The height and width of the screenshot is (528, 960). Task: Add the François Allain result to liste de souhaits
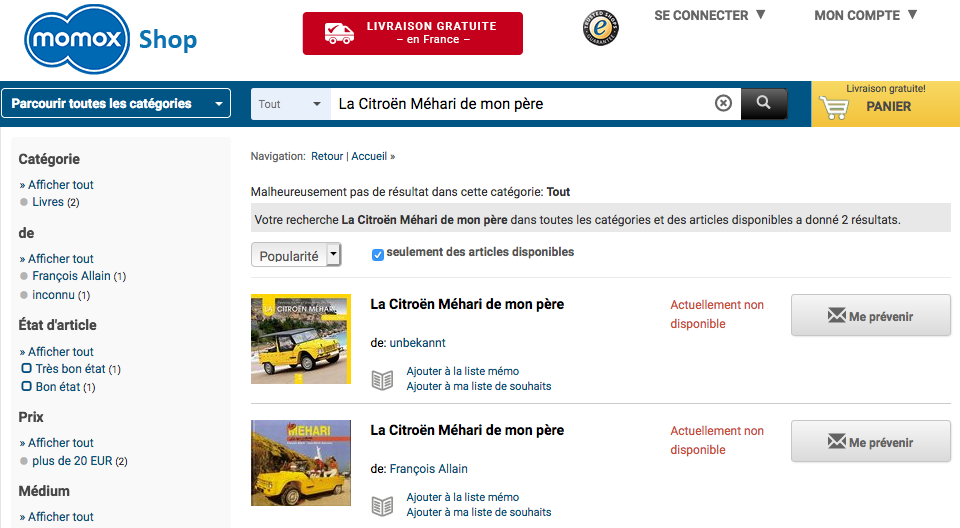pyautogui.click(x=479, y=513)
